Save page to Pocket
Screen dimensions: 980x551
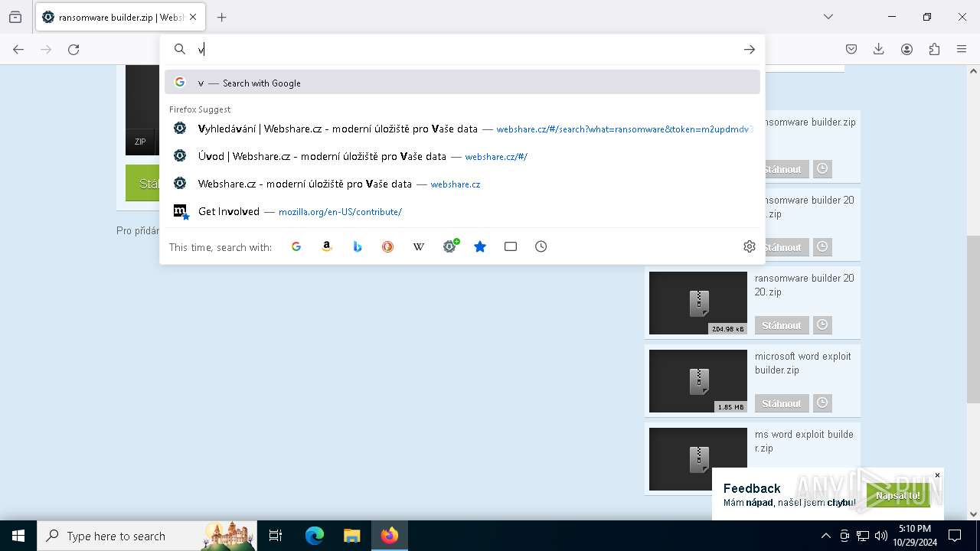(851, 49)
